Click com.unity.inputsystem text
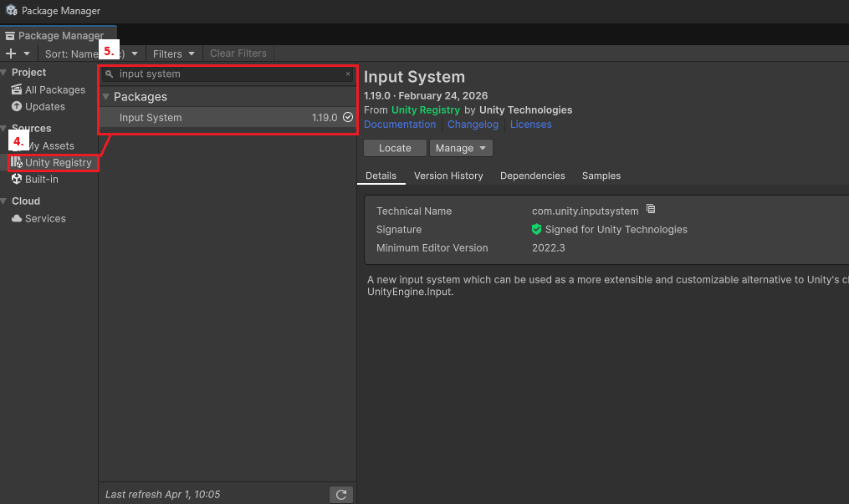The image size is (849, 504). [x=585, y=211]
